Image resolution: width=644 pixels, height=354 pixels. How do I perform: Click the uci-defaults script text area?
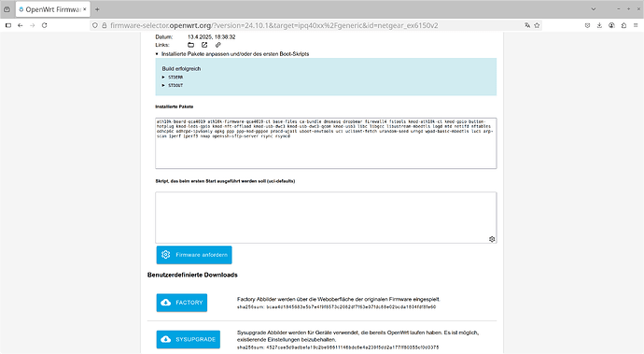click(x=326, y=218)
